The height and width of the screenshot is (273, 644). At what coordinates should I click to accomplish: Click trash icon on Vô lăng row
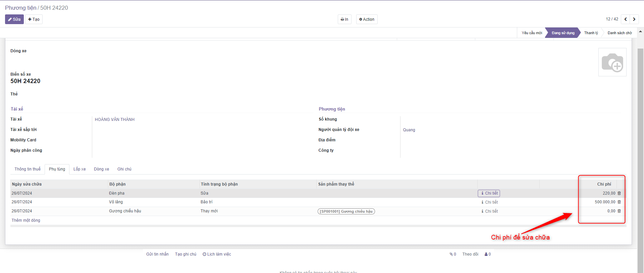619,202
